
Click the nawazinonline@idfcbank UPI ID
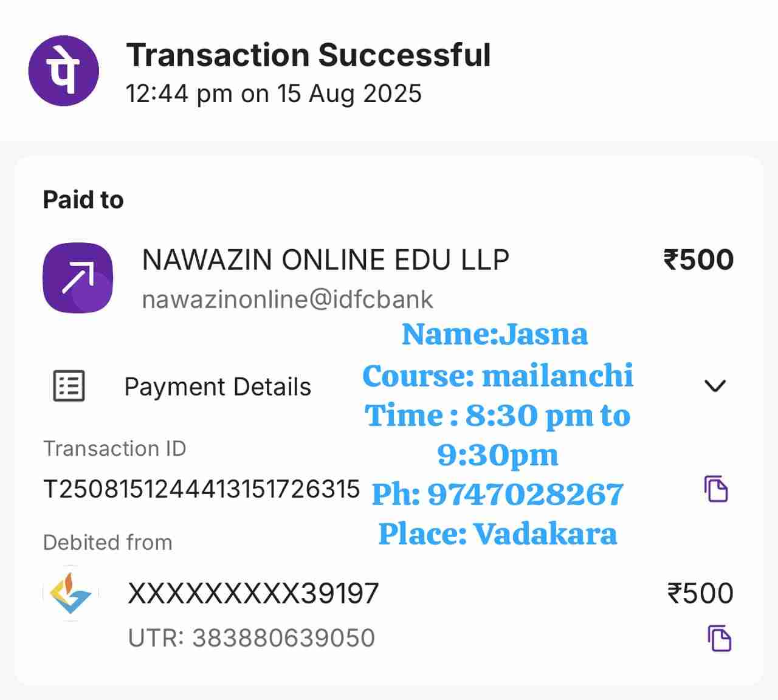287,300
